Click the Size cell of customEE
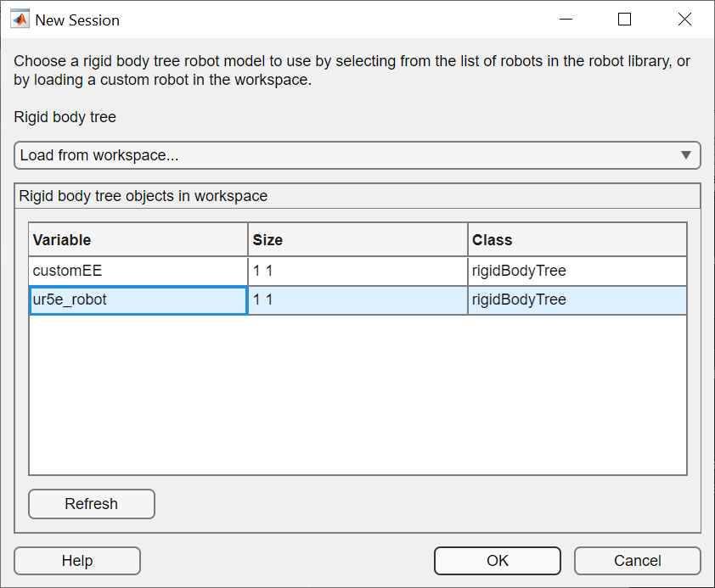The height and width of the screenshot is (588, 715). pos(357,272)
